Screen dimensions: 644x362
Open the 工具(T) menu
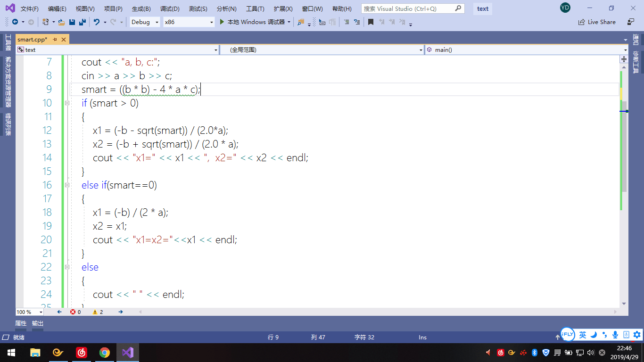click(x=255, y=8)
